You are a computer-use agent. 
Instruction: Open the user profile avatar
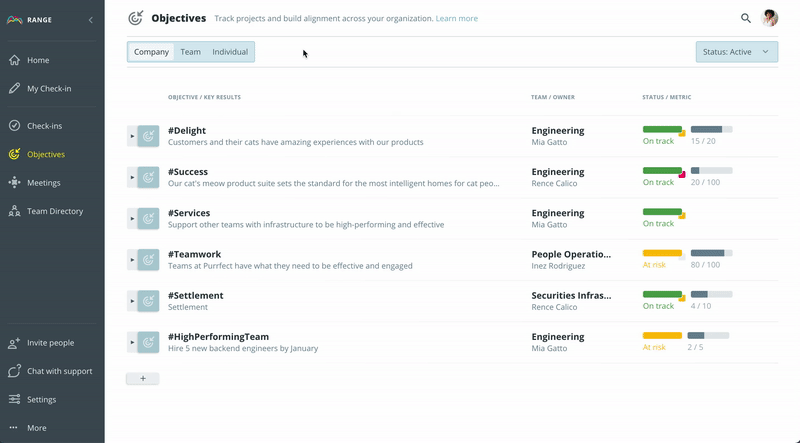point(770,18)
